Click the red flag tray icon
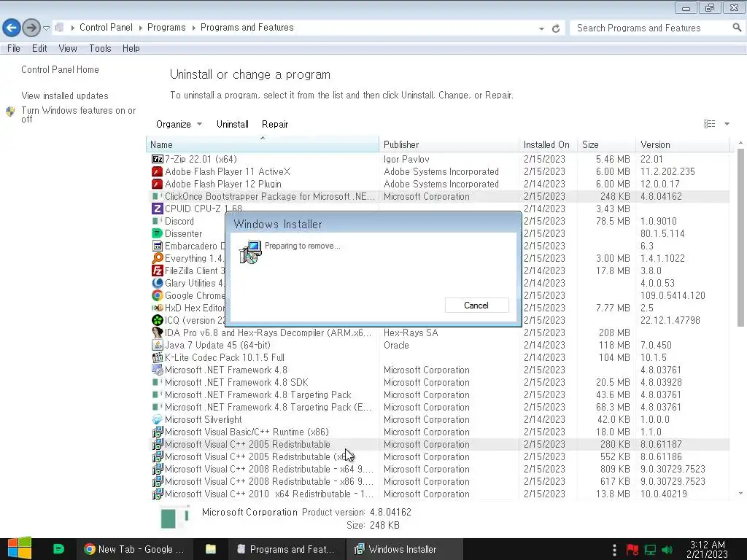Screen dimensions: 747x560 coord(632,550)
